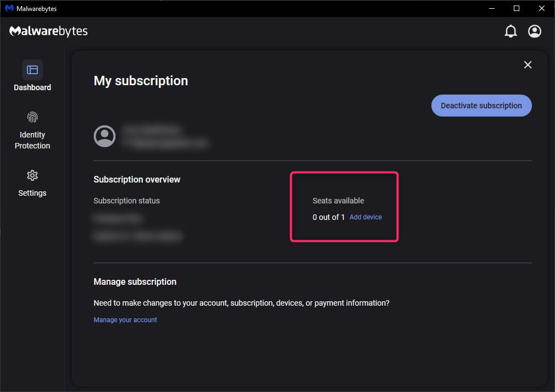Open the Manage your account link
Image resolution: width=555 pixels, height=392 pixels.
[125, 320]
